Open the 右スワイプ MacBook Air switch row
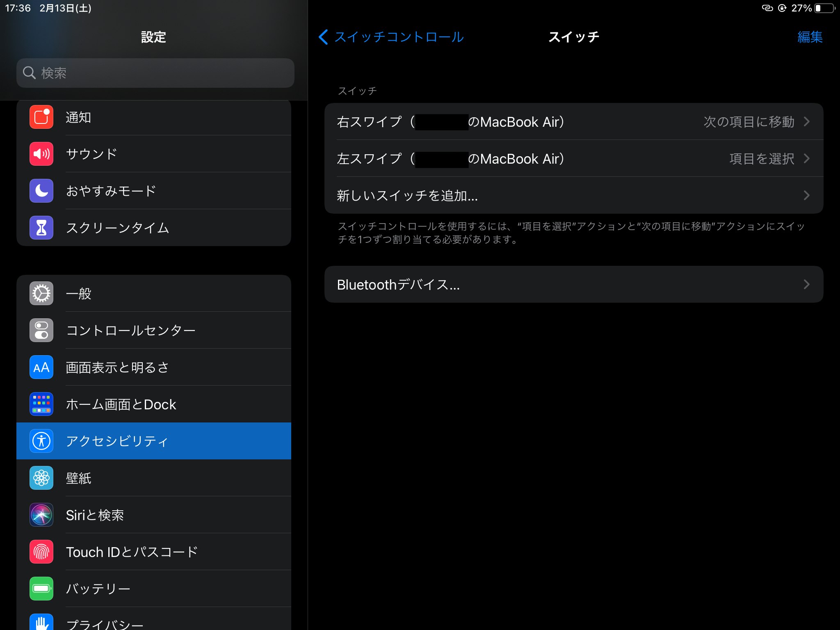Viewport: 840px width, 630px height. pos(573,122)
